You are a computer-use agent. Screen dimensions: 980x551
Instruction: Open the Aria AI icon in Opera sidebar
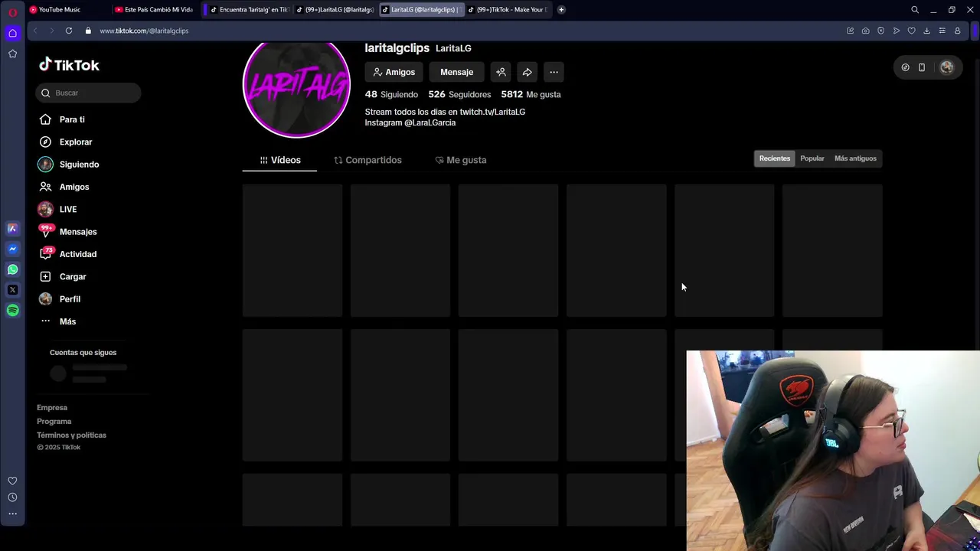[x=12, y=228]
